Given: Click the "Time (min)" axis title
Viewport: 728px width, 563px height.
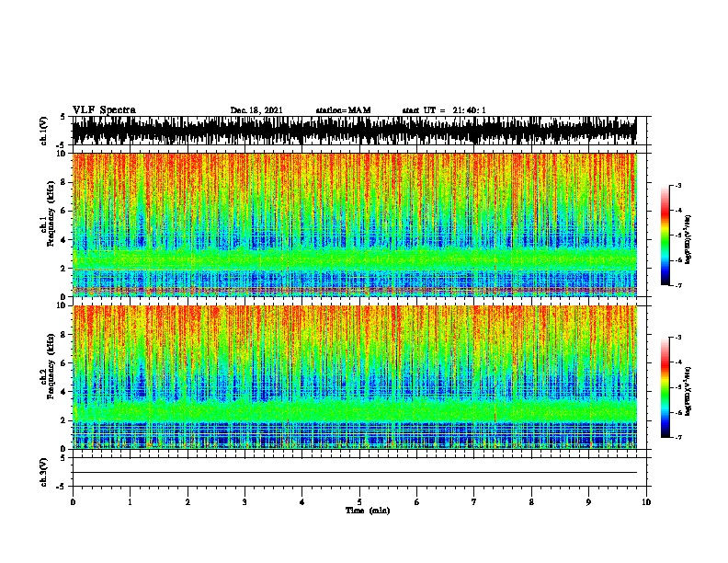Looking at the screenshot, I should 368,511.
